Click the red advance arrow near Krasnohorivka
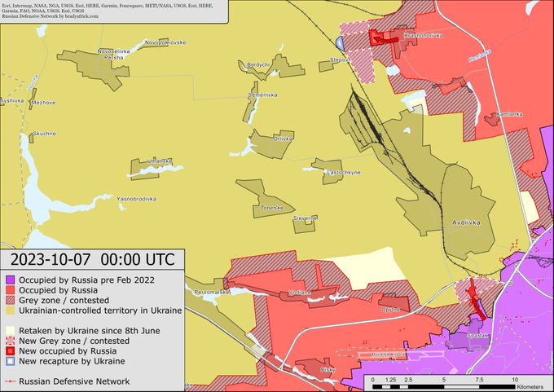The height and width of the screenshot is (392, 554). tap(385, 40)
